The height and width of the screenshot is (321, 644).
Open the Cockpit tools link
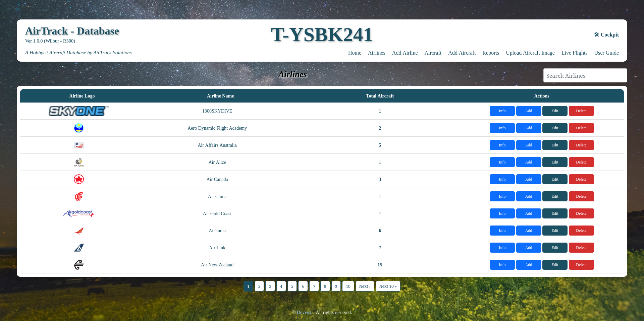tap(606, 35)
